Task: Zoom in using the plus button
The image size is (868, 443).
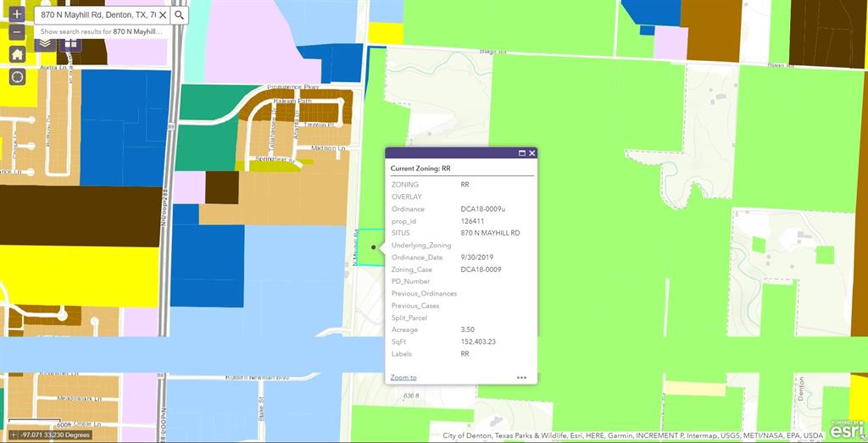Action: click(x=17, y=14)
